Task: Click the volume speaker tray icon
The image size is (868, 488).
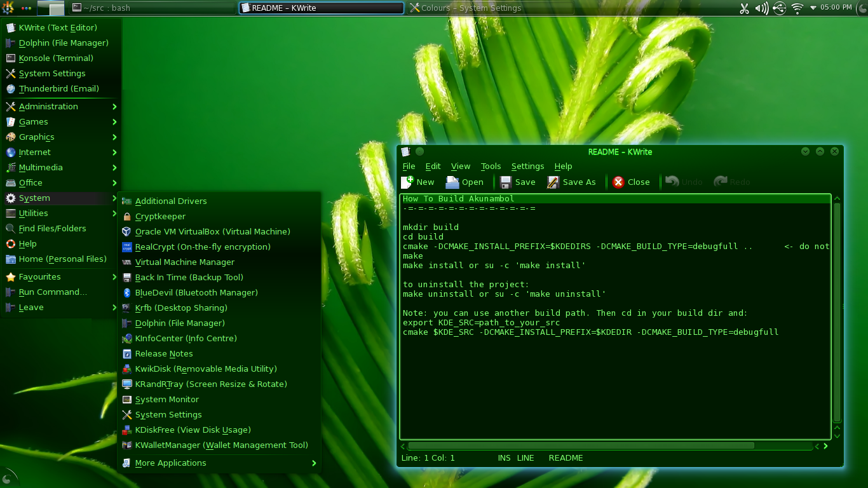Action: [x=762, y=8]
